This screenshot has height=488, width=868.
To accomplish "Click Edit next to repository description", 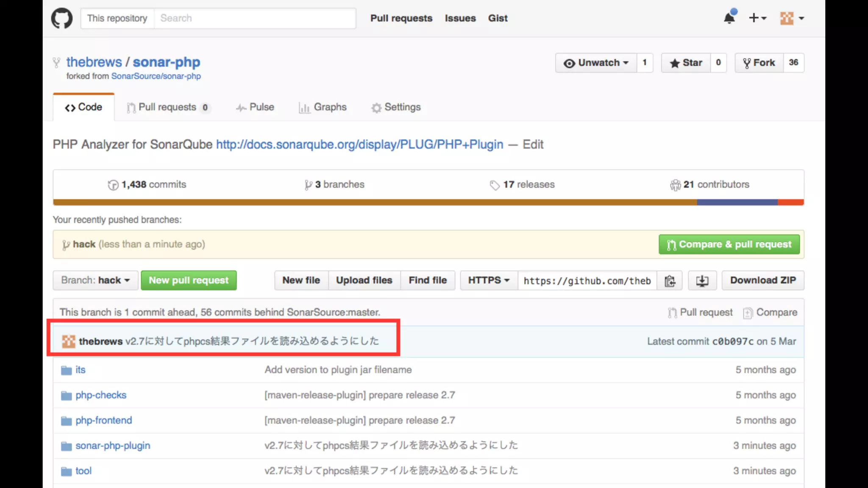I will 533,144.
